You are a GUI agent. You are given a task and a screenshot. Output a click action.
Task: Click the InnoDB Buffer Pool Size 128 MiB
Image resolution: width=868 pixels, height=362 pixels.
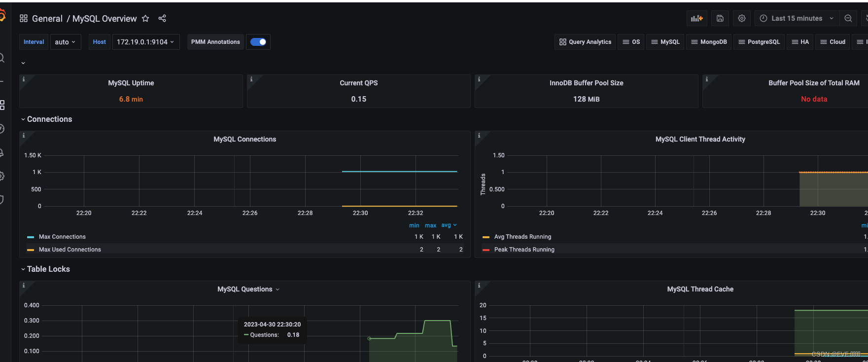(x=587, y=99)
